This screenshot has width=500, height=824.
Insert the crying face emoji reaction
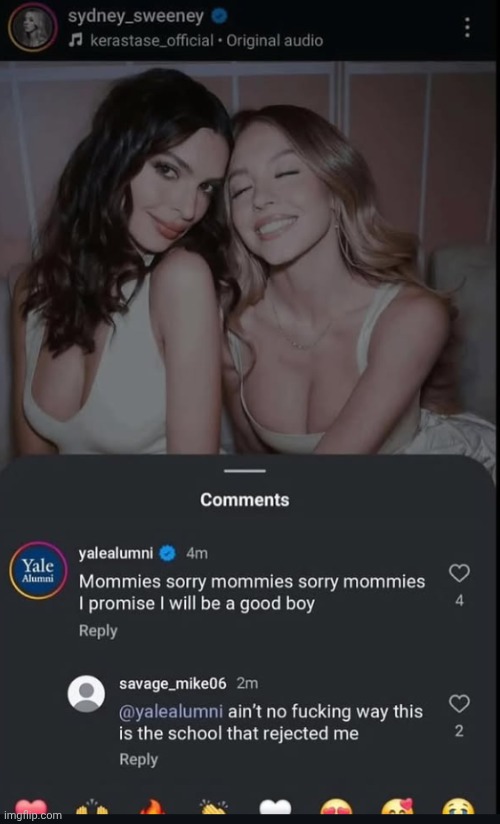click(458, 808)
